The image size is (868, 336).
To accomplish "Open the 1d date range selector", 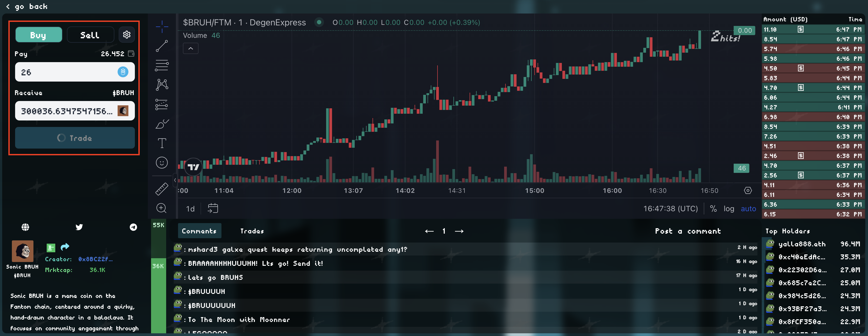I will coord(190,209).
